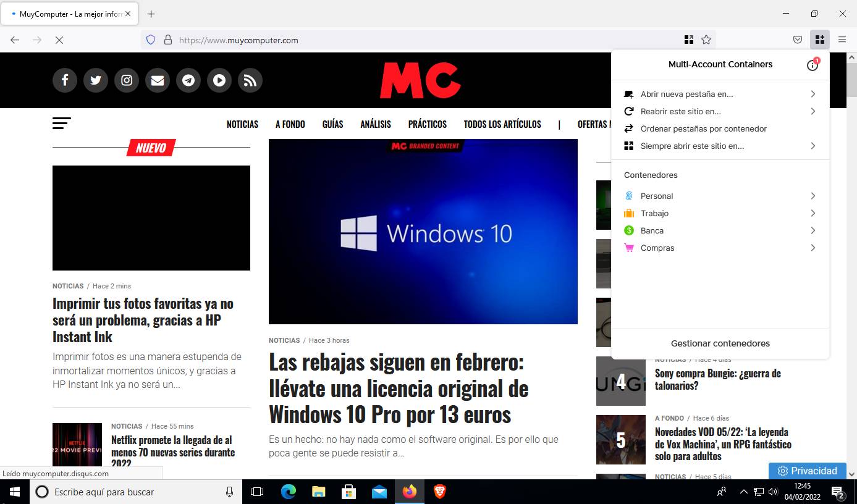Click the Multi-Account Containers toolbar icon
This screenshot has width=857, height=504.
(819, 40)
